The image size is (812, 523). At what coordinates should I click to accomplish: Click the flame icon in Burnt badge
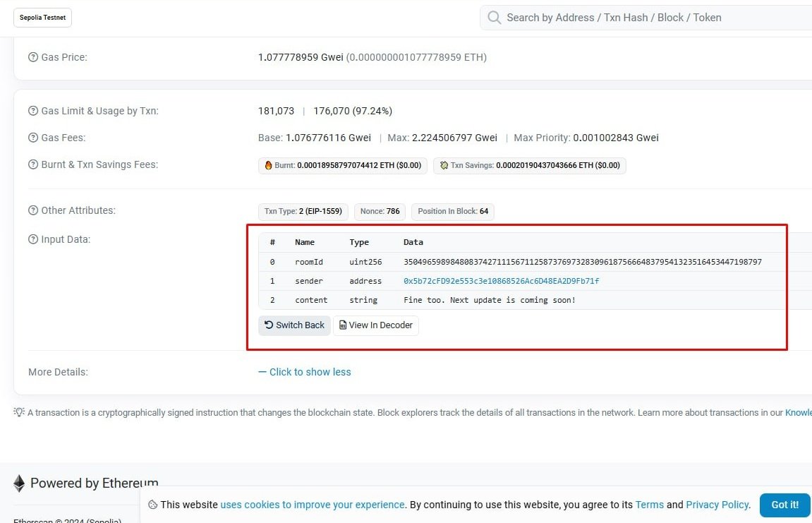click(x=268, y=165)
